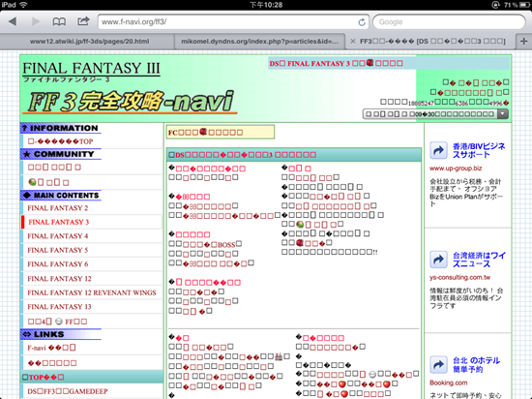Open DS FF3 GAMEDEEP link
This screenshot has width=532, height=399.
click(x=68, y=391)
